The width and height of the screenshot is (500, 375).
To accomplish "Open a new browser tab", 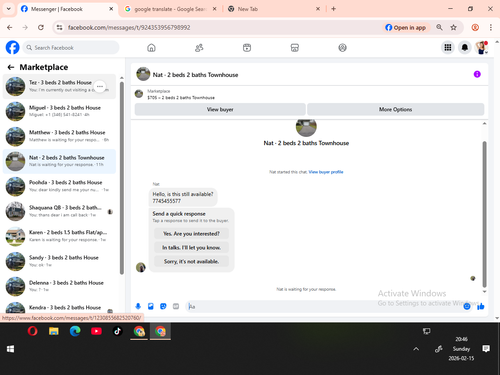I will [x=333, y=9].
